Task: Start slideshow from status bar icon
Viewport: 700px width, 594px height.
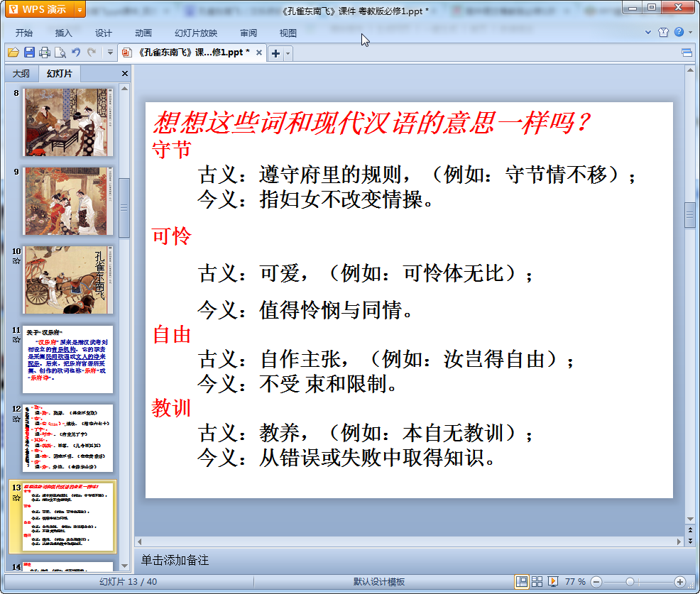Action: point(552,581)
